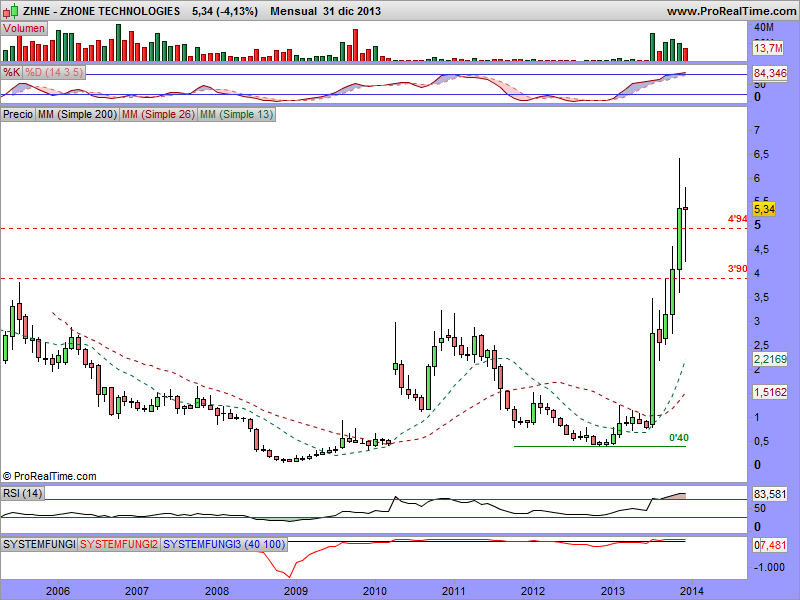Select the SYSTEMFUNGI2 label

pyautogui.click(x=118, y=544)
